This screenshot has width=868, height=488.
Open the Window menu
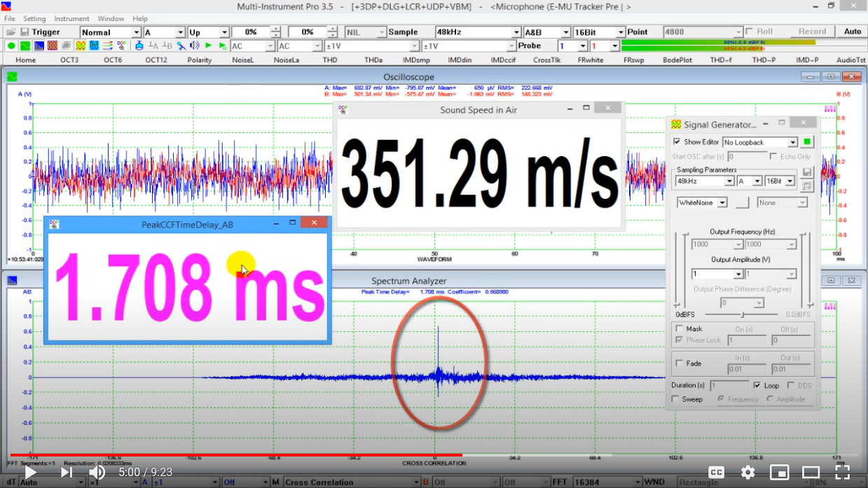(111, 19)
